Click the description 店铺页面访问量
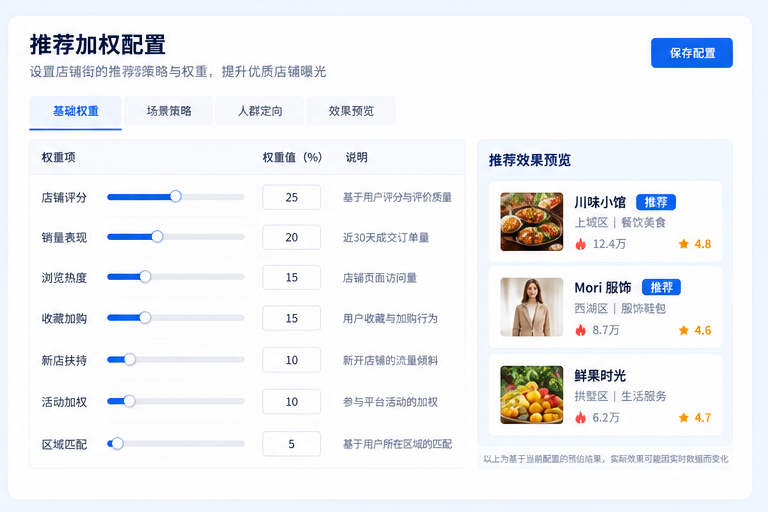Screen dimensions: 768x512 (380, 278)
